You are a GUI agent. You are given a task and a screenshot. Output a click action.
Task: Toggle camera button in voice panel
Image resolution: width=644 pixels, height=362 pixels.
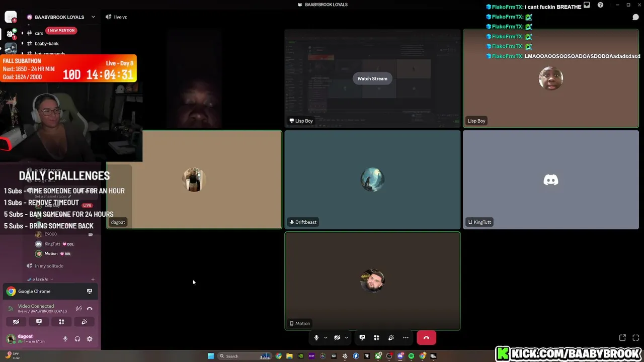pos(16,322)
